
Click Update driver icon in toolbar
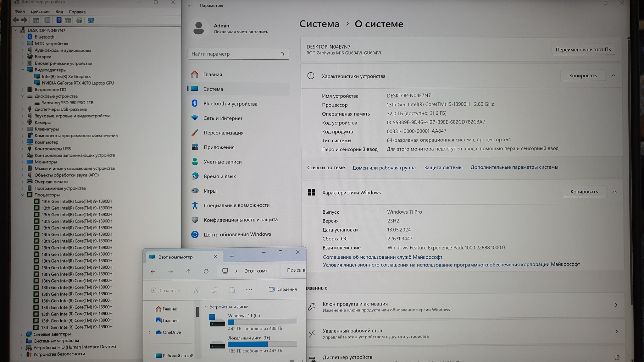(79, 20)
